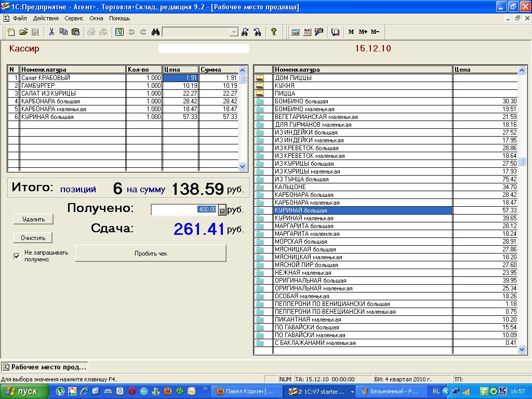This screenshot has height=399, width=532.
Task: Click the Удалить button
Action: tap(33, 219)
